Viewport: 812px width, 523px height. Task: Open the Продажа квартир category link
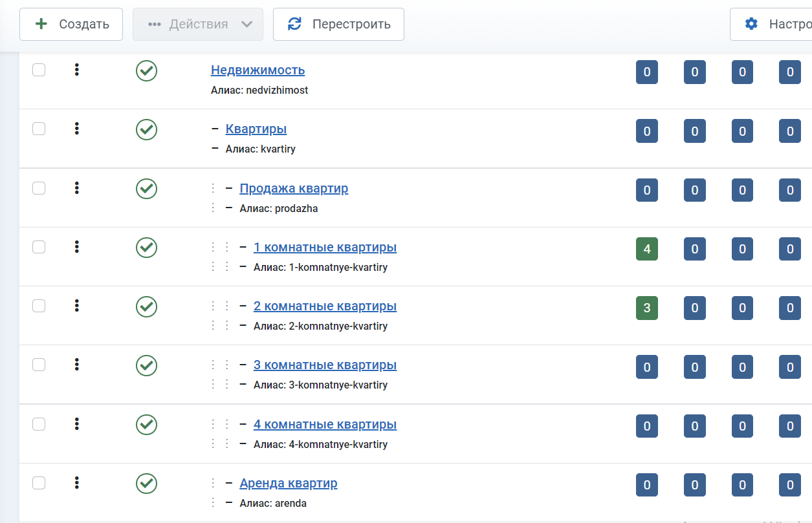click(x=294, y=189)
